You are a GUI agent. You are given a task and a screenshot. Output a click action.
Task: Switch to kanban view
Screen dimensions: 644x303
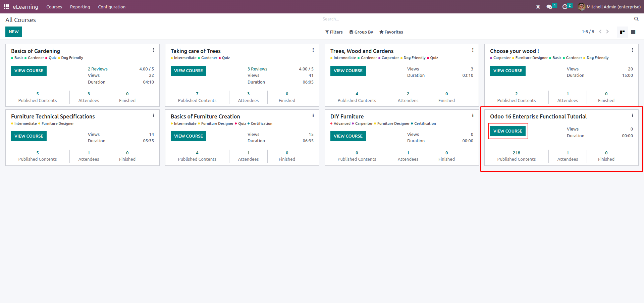click(622, 32)
